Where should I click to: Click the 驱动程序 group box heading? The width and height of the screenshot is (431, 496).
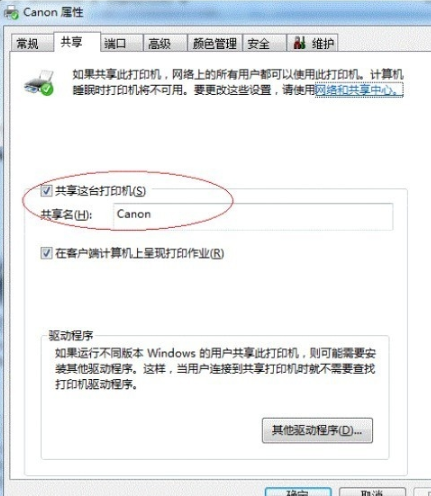(71, 336)
